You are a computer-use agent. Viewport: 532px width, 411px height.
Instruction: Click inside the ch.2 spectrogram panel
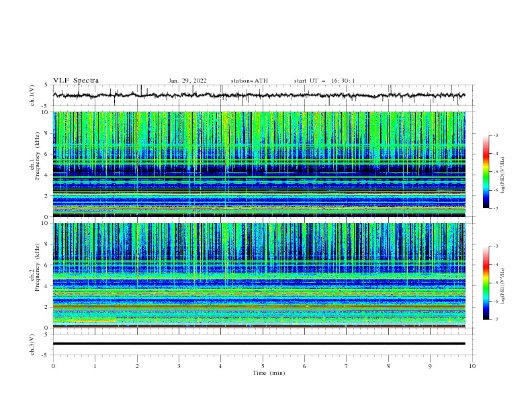(x=259, y=275)
